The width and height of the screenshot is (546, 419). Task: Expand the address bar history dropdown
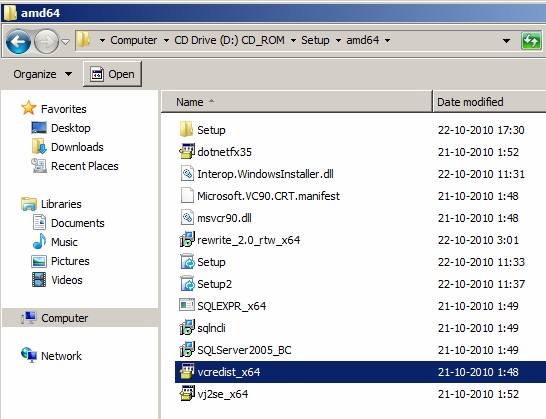(x=506, y=41)
